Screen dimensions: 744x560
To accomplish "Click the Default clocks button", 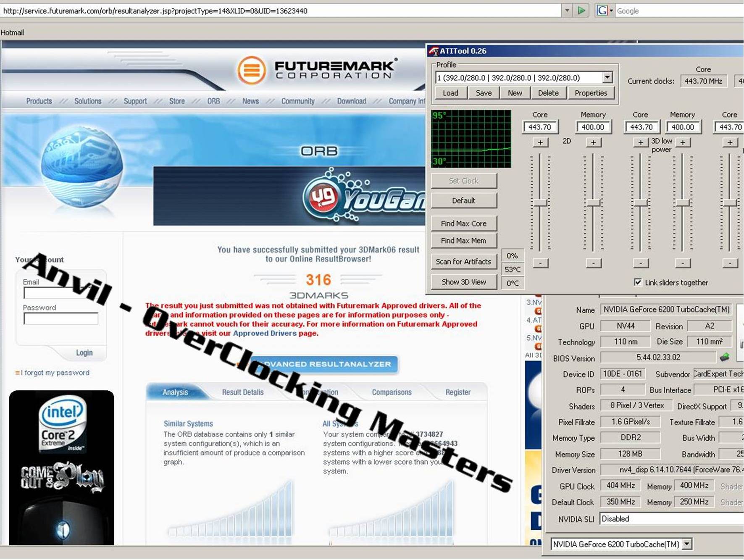I will click(x=464, y=200).
